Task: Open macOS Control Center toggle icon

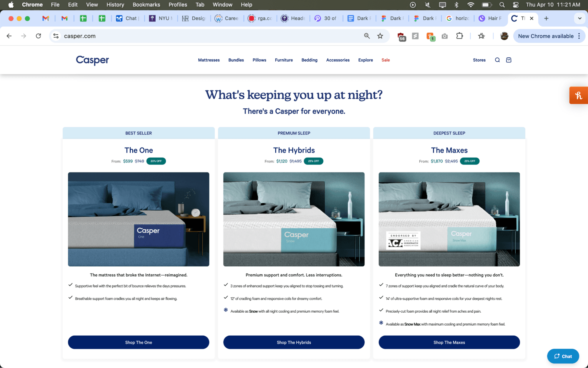Action: point(516,5)
